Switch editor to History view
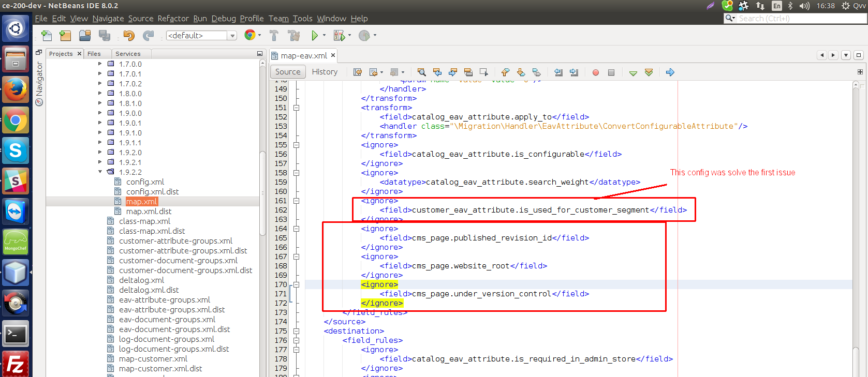The height and width of the screenshot is (377, 868). [x=325, y=72]
